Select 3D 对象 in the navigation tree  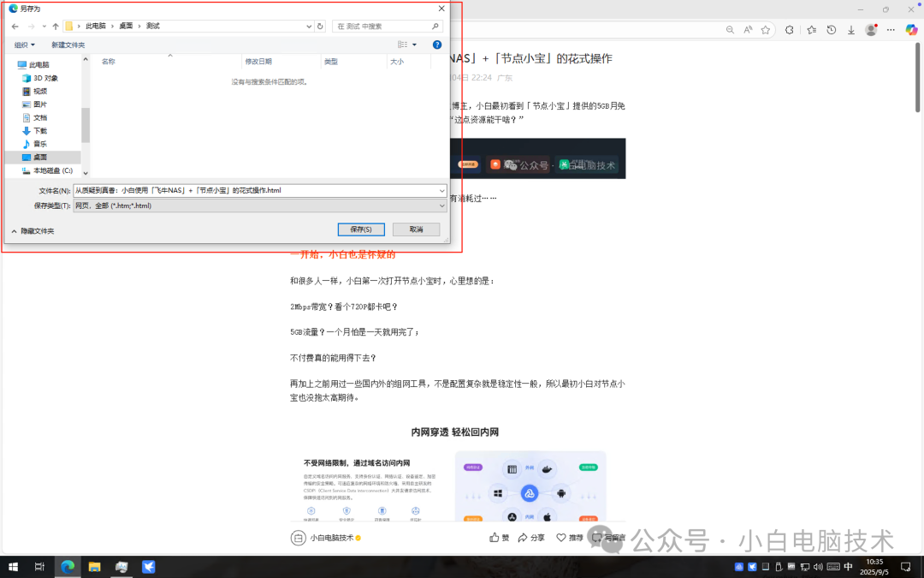(45, 78)
